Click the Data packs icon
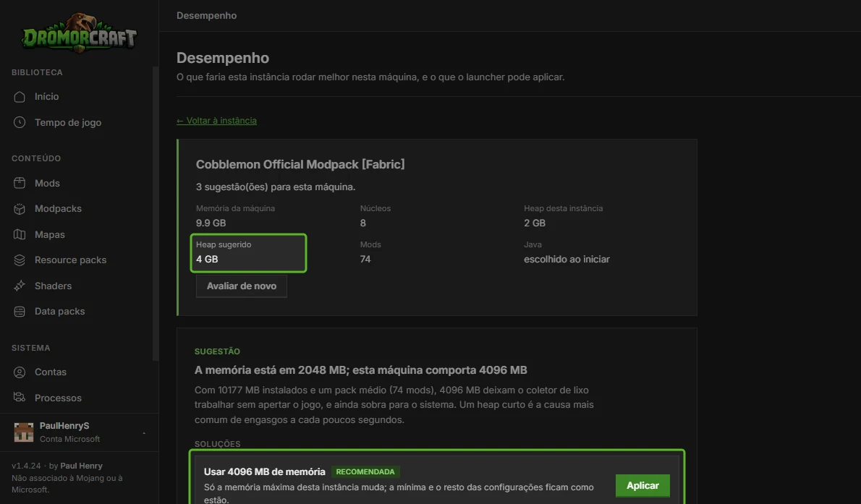The image size is (861, 504). click(20, 311)
